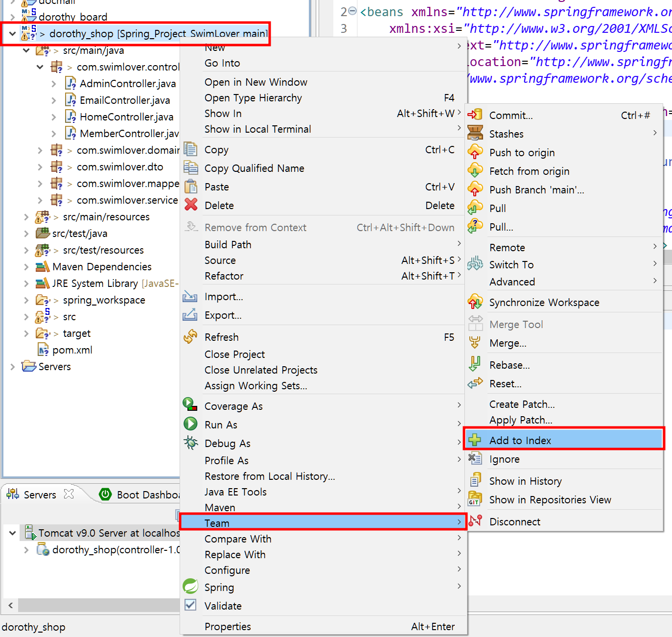Click the Fetch from origin icon
The height and width of the screenshot is (637, 672).
point(475,170)
